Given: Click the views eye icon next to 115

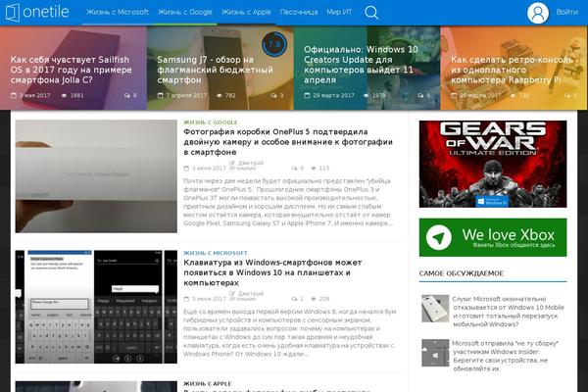Looking at the screenshot, I should pos(314,169).
